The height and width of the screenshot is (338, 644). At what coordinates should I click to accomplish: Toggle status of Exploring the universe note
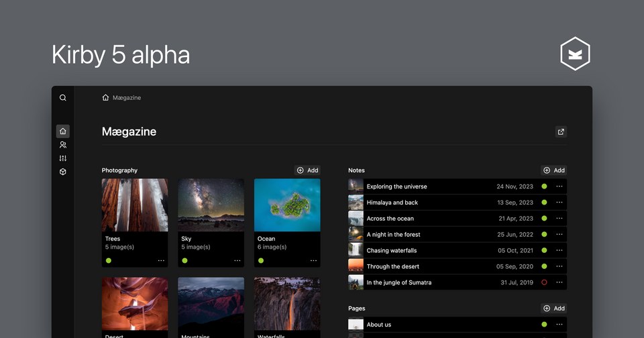(544, 186)
